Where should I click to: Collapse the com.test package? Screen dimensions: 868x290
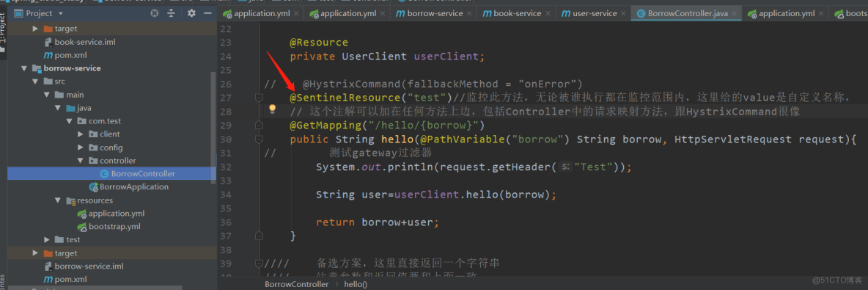(x=70, y=121)
